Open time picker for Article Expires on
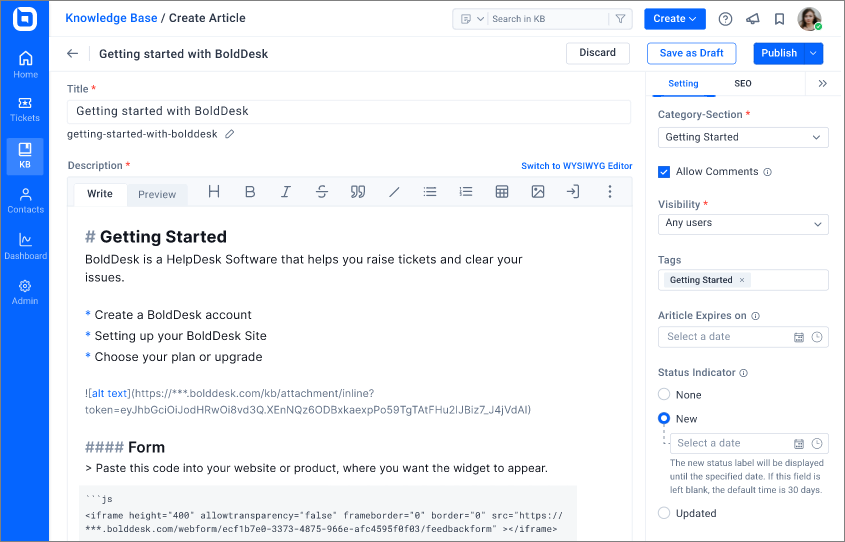 [817, 337]
